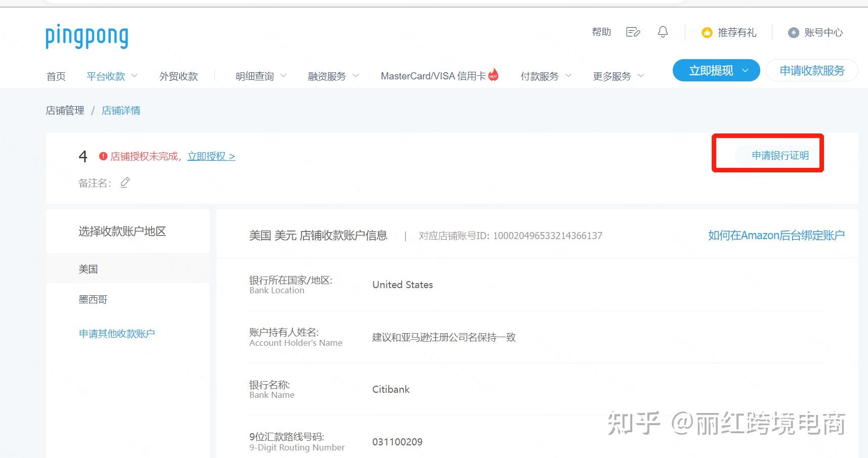Go to 首页 home tab
This screenshot has height=458, width=868.
click(56, 76)
